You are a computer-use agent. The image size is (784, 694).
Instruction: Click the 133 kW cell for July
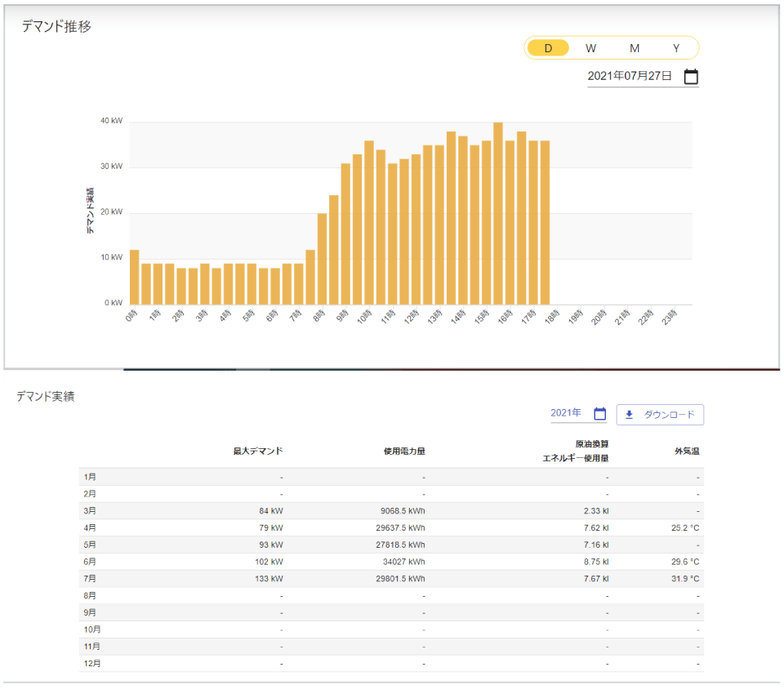click(269, 579)
